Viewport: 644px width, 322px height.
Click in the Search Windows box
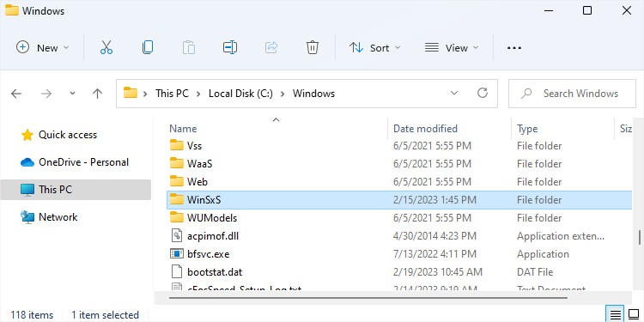(572, 94)
